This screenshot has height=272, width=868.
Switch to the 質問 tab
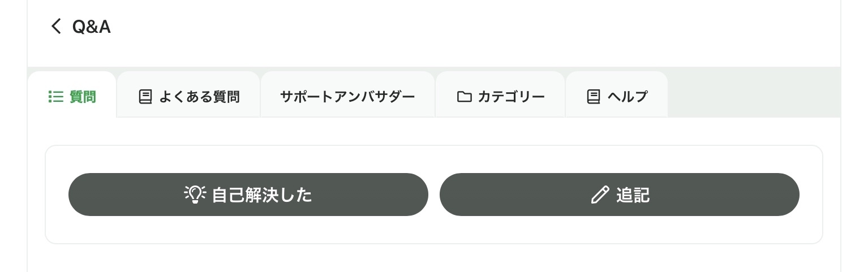coord(83,97)
